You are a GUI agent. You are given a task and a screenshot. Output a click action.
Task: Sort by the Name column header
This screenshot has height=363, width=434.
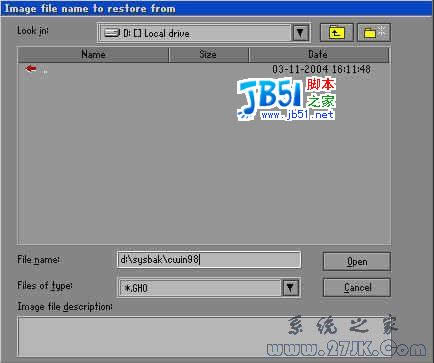point(93,54)
